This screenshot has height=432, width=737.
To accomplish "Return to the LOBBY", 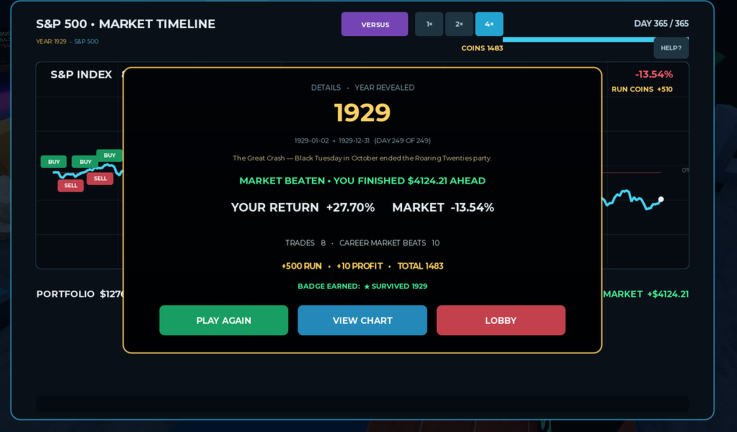I will (501, 320).
